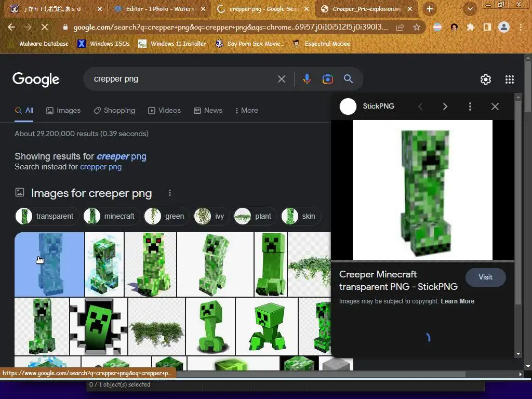Search instead for crepper png
This screenshot has width=532, height=399.
click(101, 167)
